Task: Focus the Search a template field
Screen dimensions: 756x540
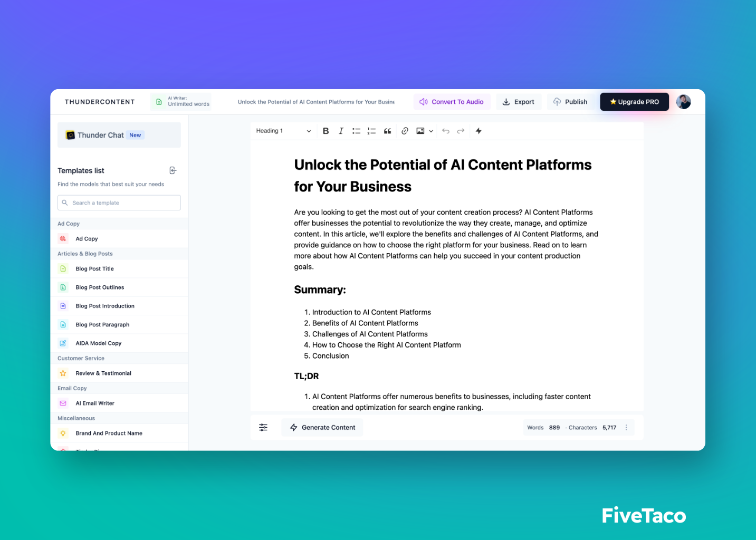Action: point(119,202)
